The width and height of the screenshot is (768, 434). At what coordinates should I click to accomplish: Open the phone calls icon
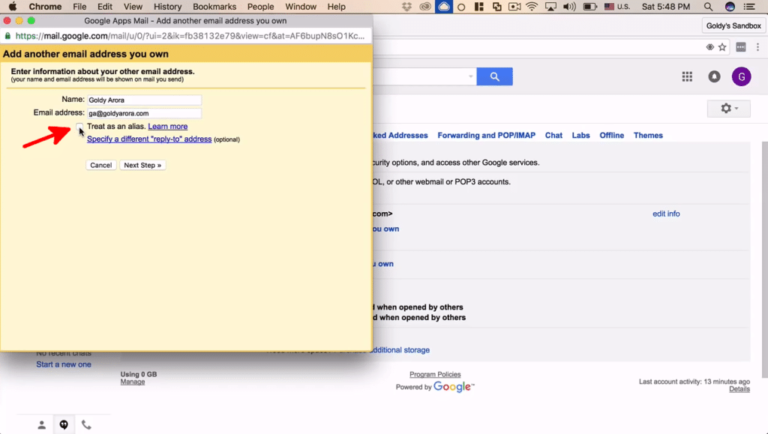point(86,425)
